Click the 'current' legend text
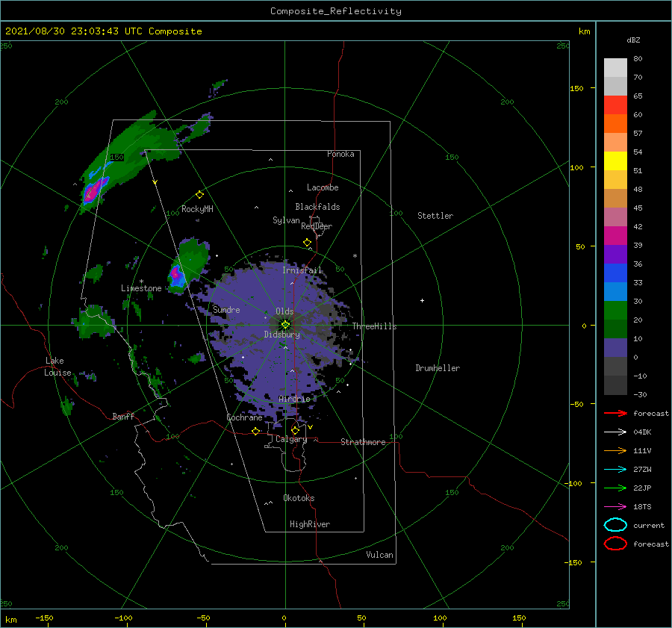 tap(648, 526)
